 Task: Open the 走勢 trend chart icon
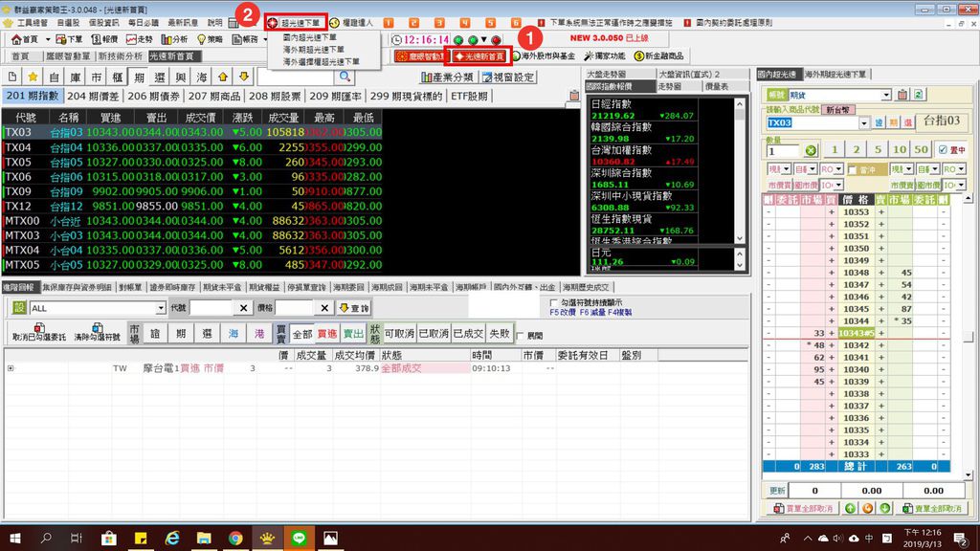(140, 39)
